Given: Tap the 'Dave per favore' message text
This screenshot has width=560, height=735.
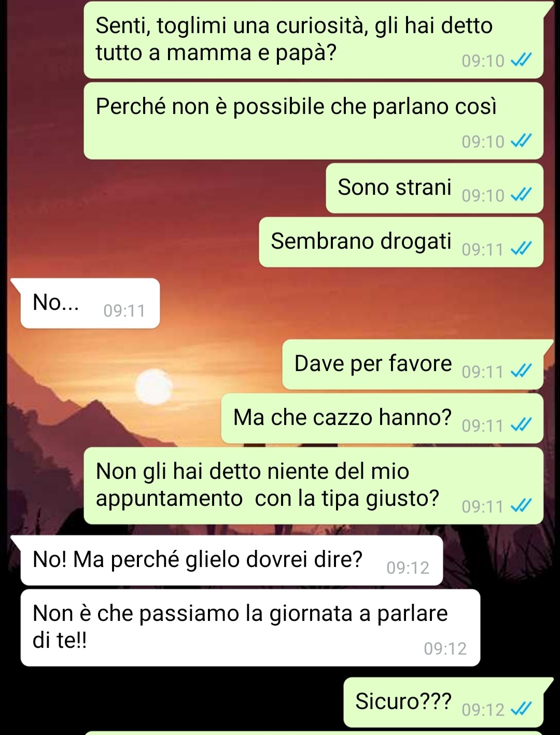Looking at the screenshot, I should [x=373, y=363].
